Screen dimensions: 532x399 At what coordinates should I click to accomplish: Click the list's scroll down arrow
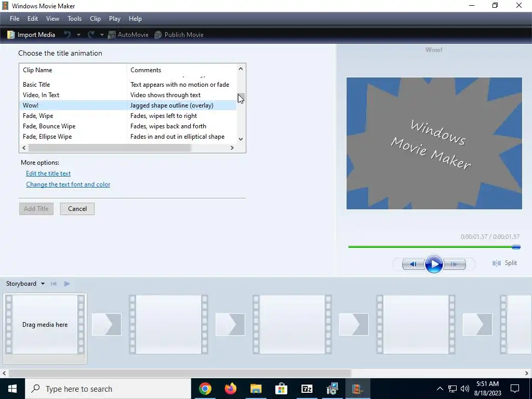pos(241,139)
